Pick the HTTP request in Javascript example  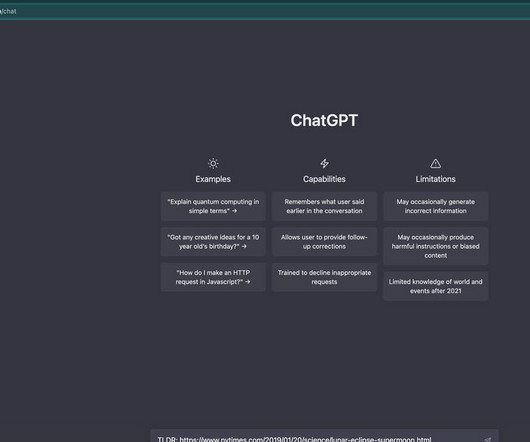click(x=213, y=277)
